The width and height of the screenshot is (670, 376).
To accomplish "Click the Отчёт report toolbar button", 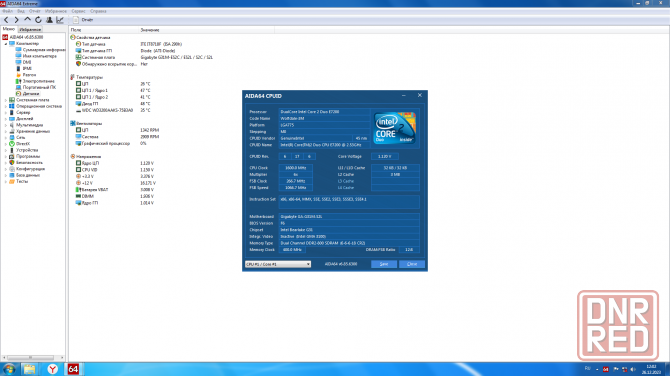I will click(83, 20).
